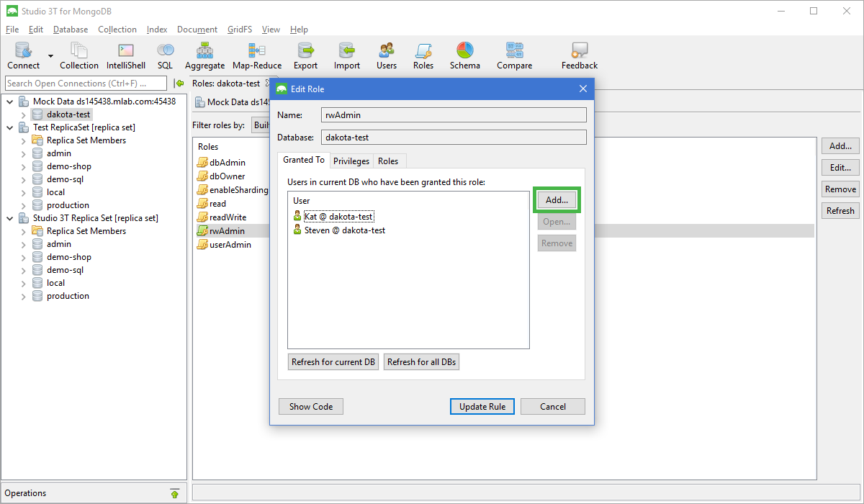
Task: Select the IntelliShell toolbar icon
Action: tap(125, 50)
